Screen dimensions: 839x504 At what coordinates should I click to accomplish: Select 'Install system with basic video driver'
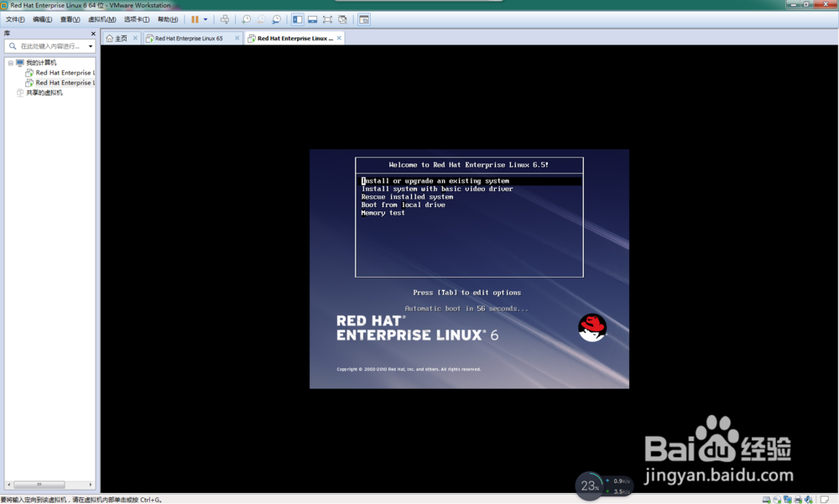point(436,189)
